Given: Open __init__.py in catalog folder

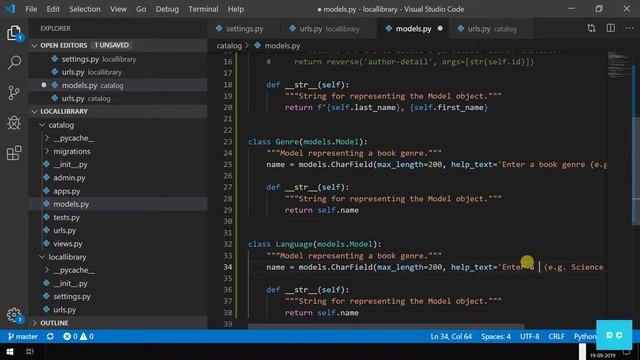Looking at the screenshot, I should click(x=118, y=164).
